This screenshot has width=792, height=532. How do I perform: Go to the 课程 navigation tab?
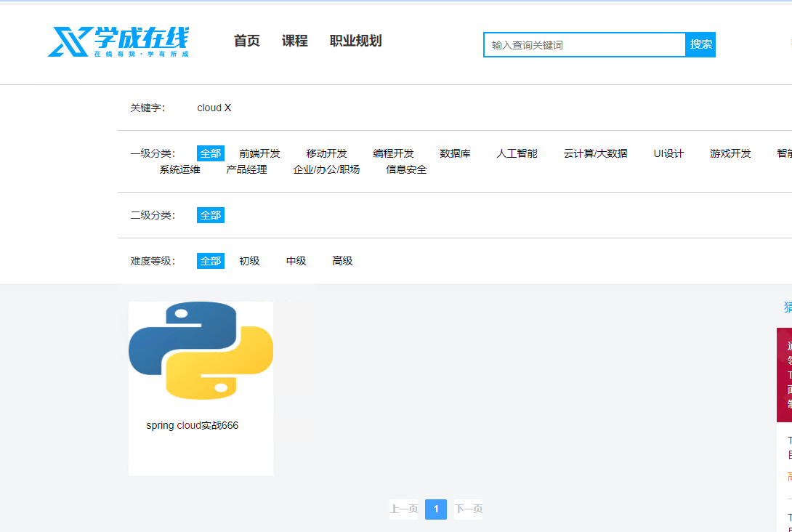pyautogui.click(x=295, y=41)
